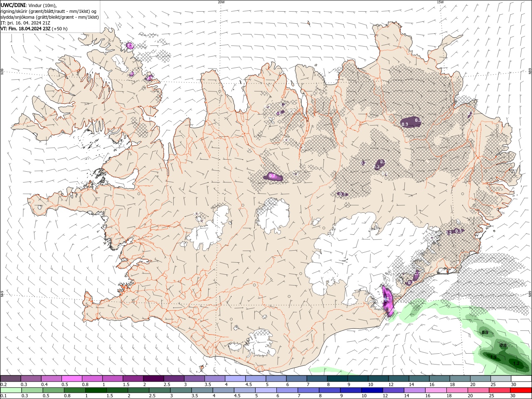Viewport: 532px width, 399px height.
Task: Click the 20W longitude label
Action: coord(221,2)
